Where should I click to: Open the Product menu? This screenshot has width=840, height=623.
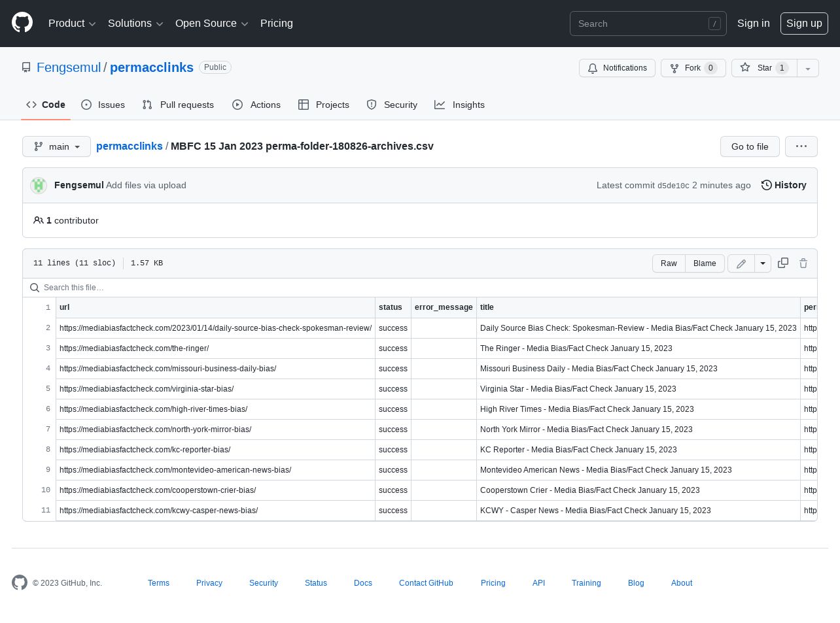[72, 24]
